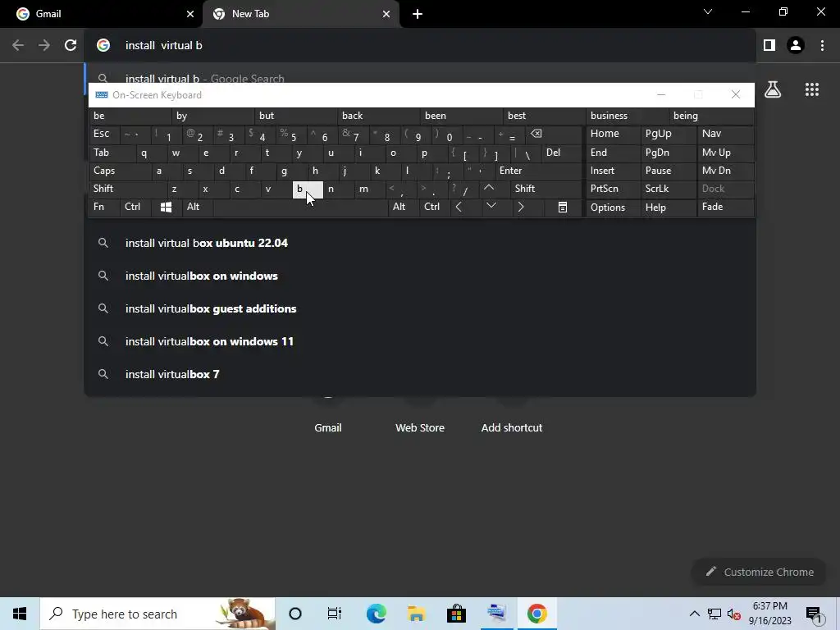This screenshot has height=630, width=840.
Task: Switch to On-Screen Keyboard in the taskbar
Action: click(496, 614)
